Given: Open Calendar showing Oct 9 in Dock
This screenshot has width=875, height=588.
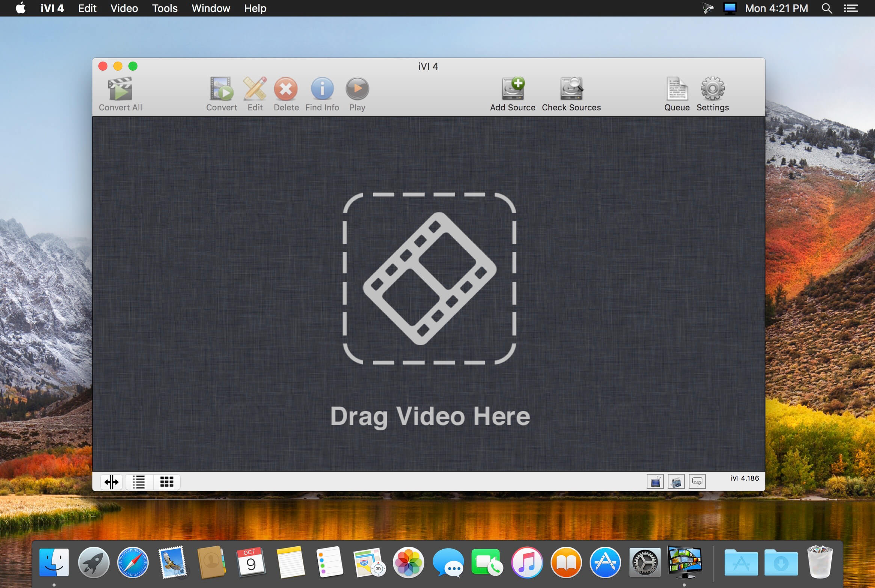Looking at the screenshot, I should coord(251,562).
